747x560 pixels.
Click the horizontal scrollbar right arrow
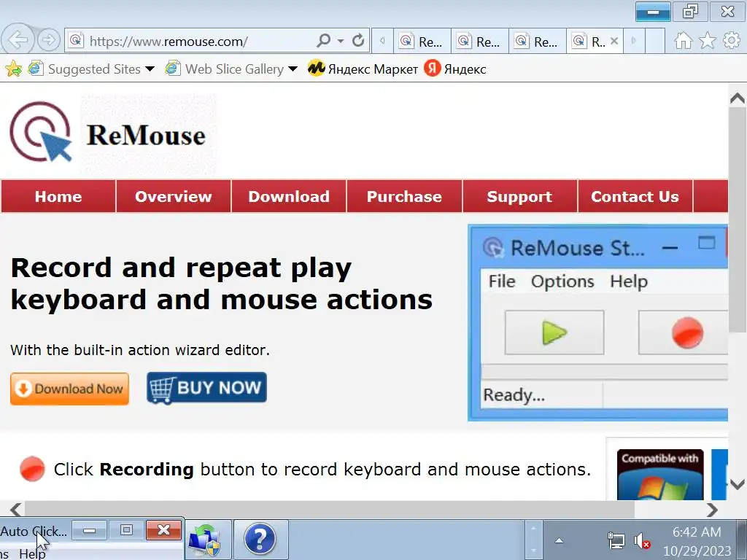coord(712,510)
